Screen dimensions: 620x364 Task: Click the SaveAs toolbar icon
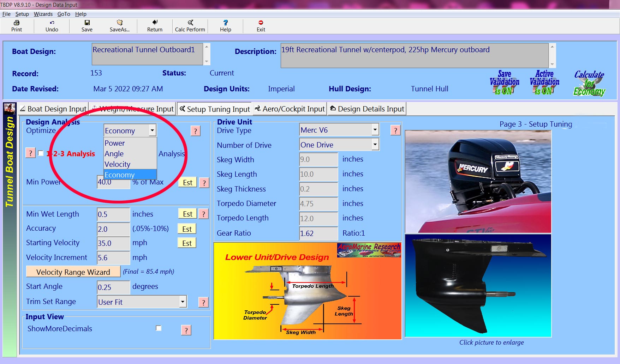point(120,26)
